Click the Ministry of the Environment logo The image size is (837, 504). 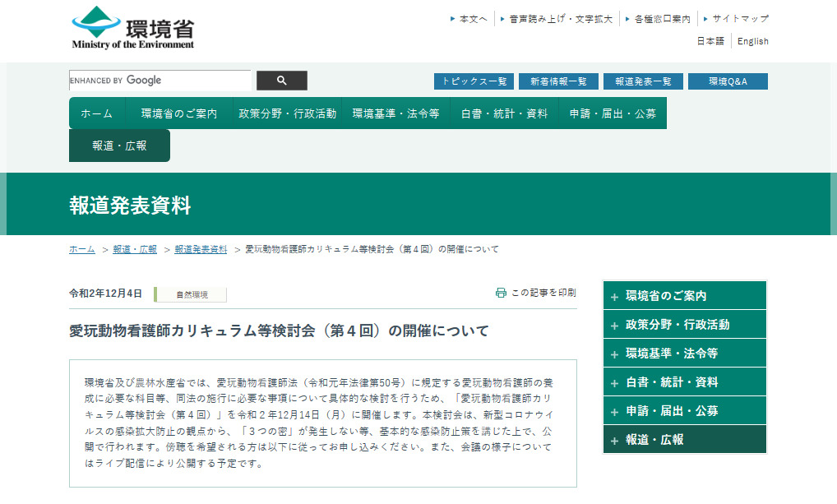click(x=132, y=26)
